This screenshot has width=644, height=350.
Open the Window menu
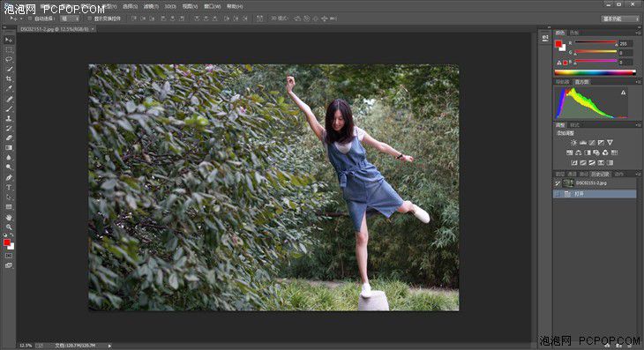pos(212,6)
